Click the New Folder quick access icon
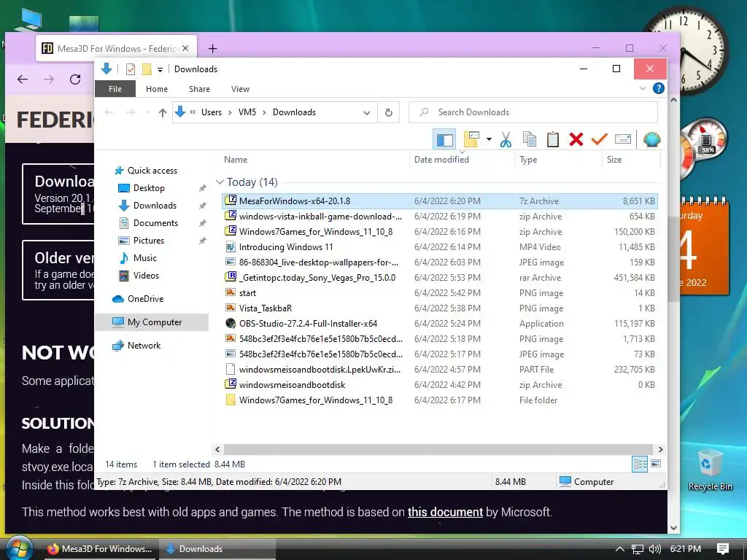Viewport: 747px width, 560px height. tap(147, 69)
